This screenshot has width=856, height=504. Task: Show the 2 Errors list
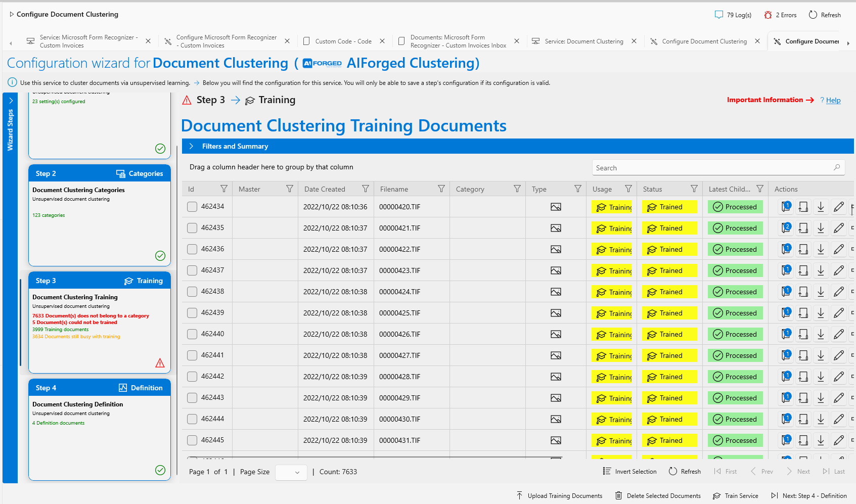pos(780,15)
